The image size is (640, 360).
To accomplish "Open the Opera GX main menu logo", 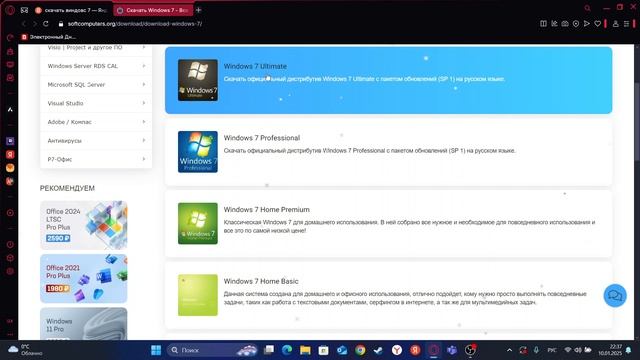I will [10, 10].
